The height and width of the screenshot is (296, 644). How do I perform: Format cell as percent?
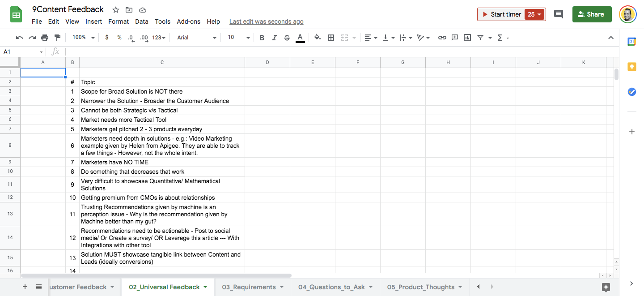119,38
